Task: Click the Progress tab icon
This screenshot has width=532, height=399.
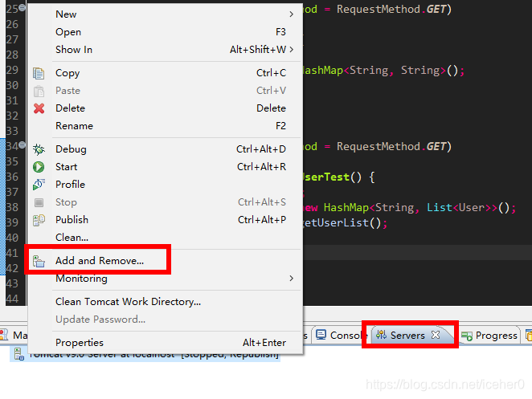Action: 467,336
